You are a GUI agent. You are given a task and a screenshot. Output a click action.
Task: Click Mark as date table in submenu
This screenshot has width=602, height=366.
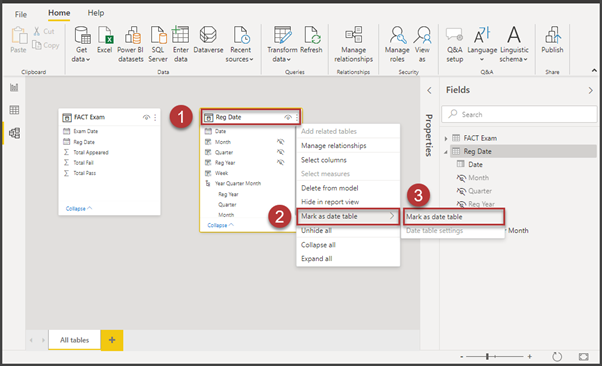click(x=453, y=217)
